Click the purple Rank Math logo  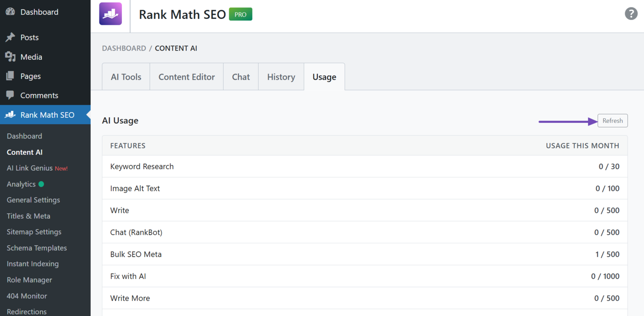110,14
